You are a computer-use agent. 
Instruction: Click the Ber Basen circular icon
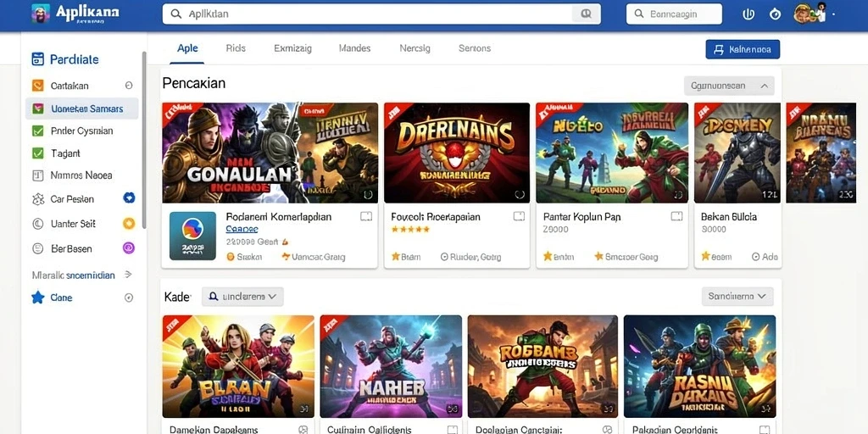pos(37,248)
